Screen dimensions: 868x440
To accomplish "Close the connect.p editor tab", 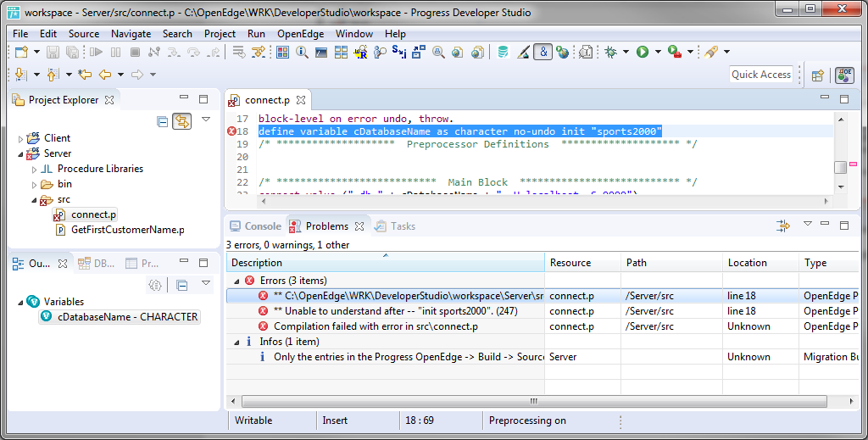I will (301, 100).
